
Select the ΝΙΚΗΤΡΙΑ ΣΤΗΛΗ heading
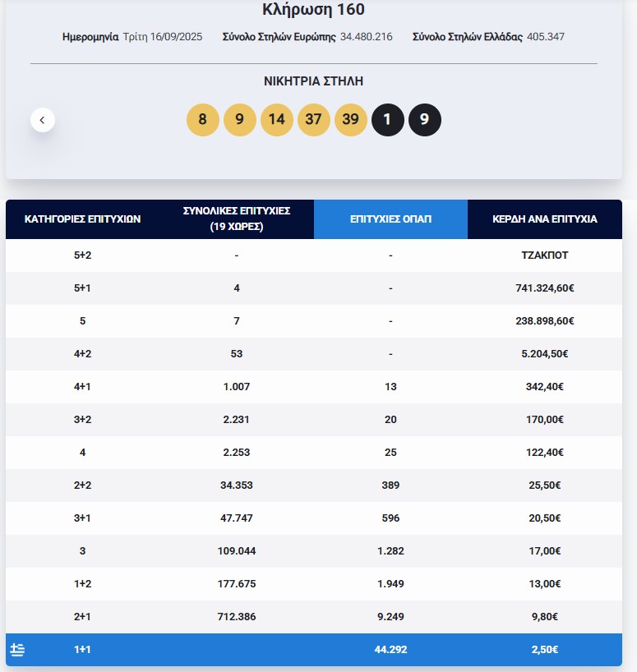[313, 81]
